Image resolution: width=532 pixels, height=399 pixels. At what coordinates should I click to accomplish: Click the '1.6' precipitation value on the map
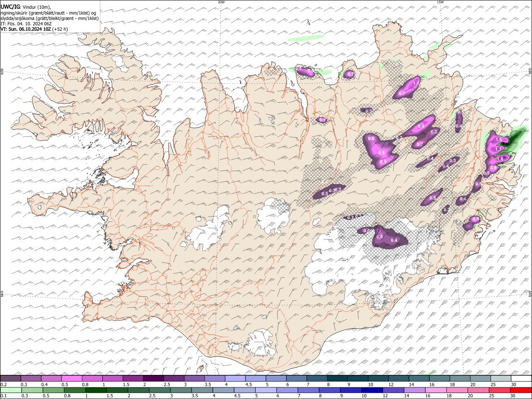(499, 139)
